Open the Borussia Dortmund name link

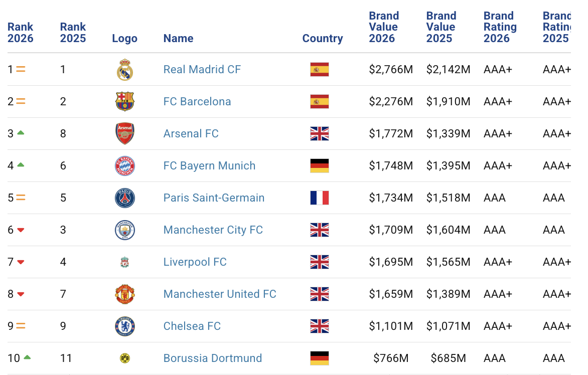213,358
